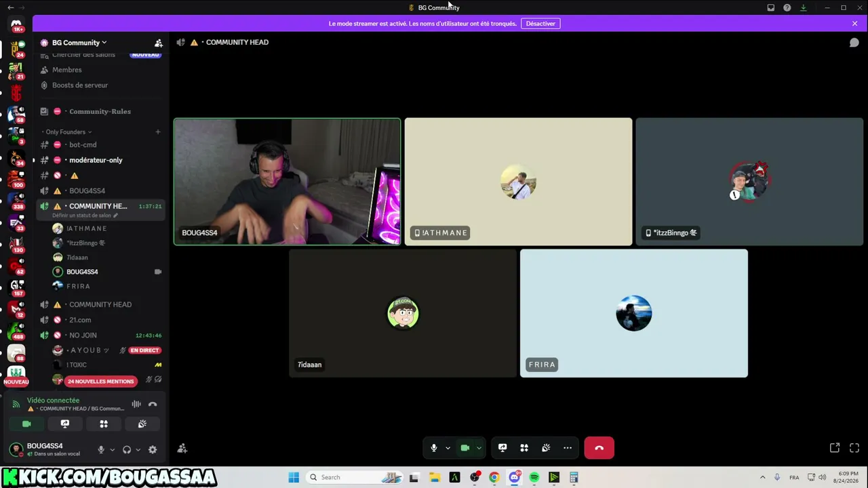Open mic device dropdown in call bar
Viewport: 868px width, 488px height.
(x=448, y=448)
